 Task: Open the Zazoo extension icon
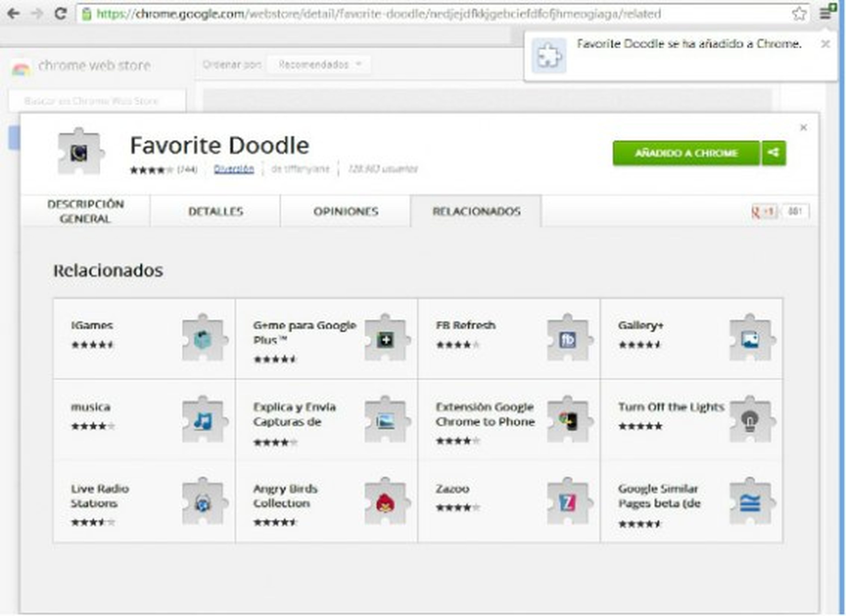point(568,503)
